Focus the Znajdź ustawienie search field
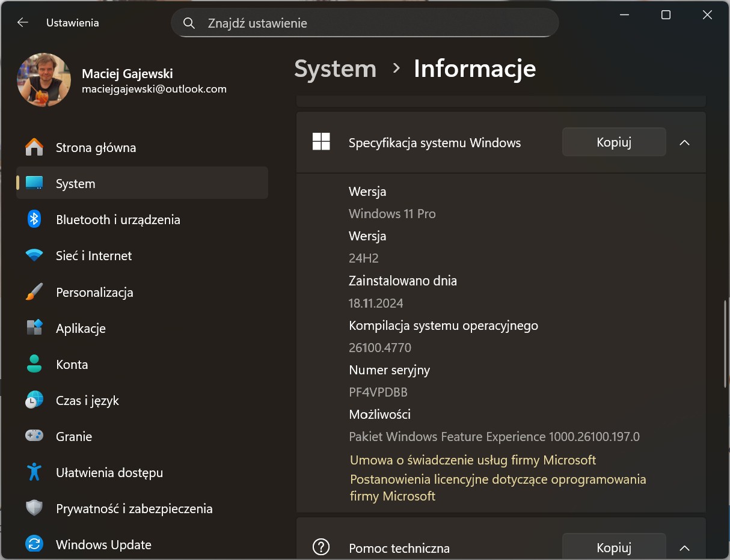 point(365,23)
